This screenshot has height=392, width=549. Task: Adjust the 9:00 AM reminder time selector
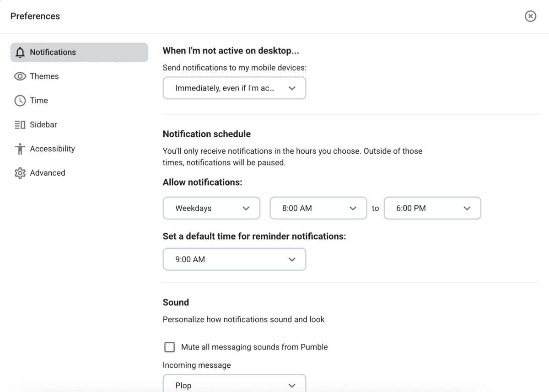tap(234, 259)
